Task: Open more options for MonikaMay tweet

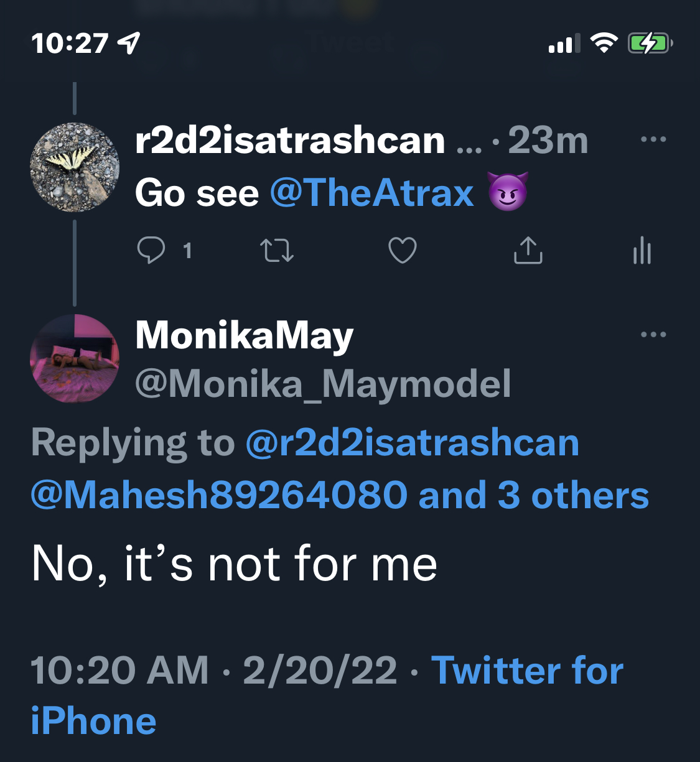Action: click(653, 335)
